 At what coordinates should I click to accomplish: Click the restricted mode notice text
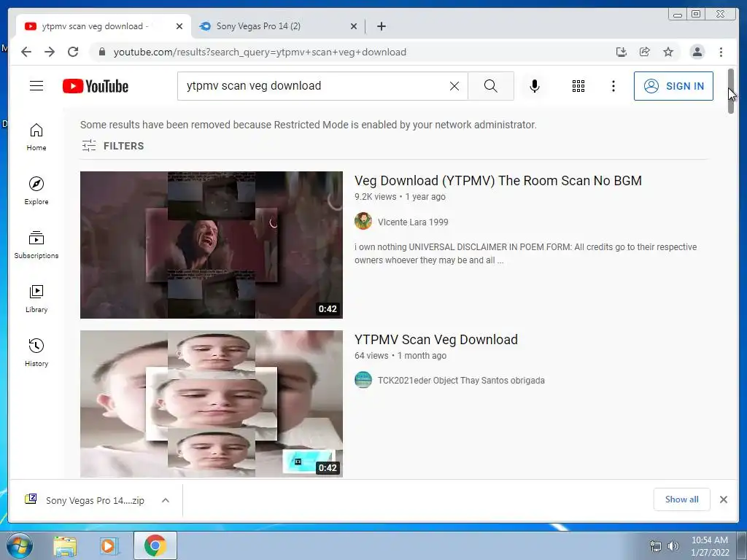pyautogui.click(x=308, y=125)
